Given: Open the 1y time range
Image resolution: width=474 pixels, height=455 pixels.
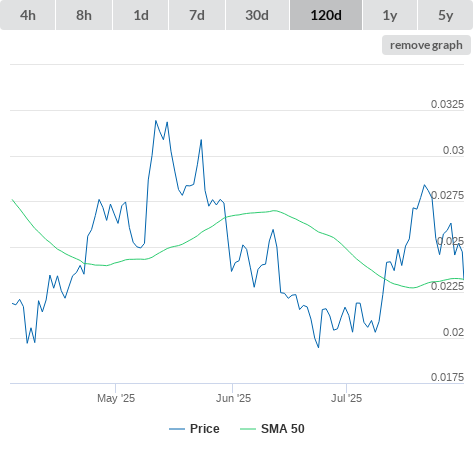Looking at the screenshot, I should click(390, 15).
